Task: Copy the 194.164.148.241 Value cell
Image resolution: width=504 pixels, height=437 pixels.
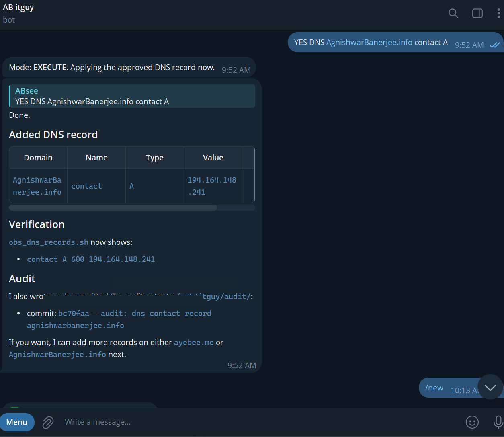Action: 212,186
